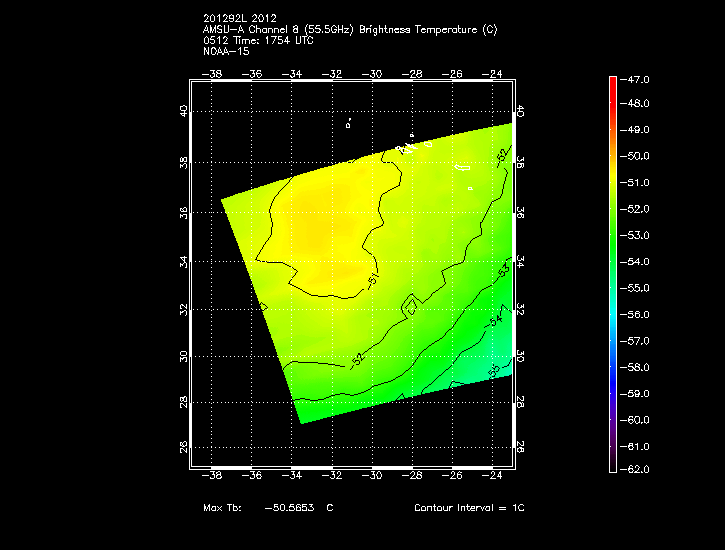Select the -55.0 colorbar tick label

(638, 288)
